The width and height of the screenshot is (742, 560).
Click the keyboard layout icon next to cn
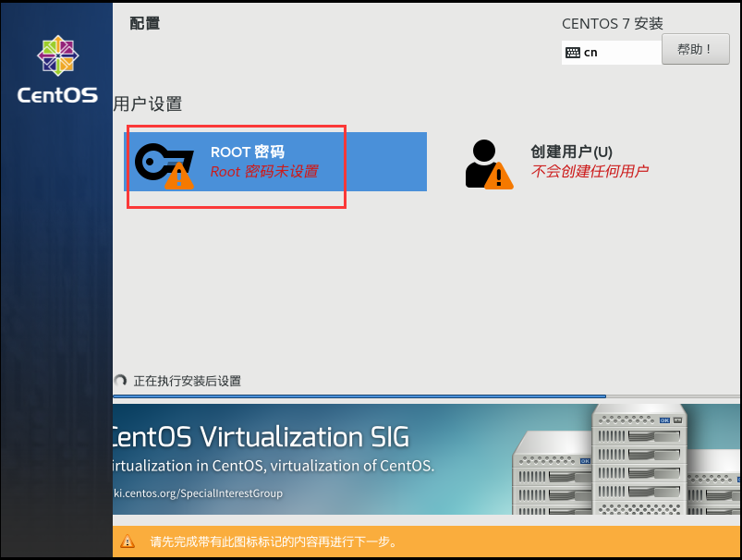pyautogui.click(x=573, y=53)
